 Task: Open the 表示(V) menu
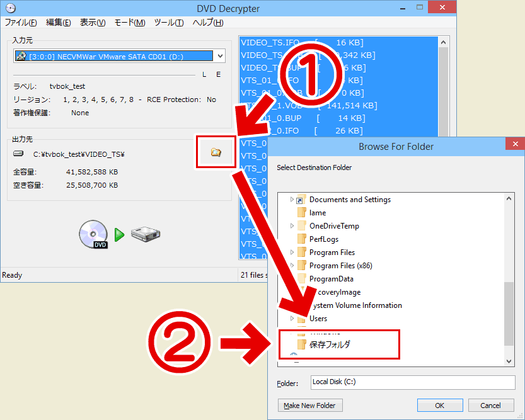[x=93, y=23]
